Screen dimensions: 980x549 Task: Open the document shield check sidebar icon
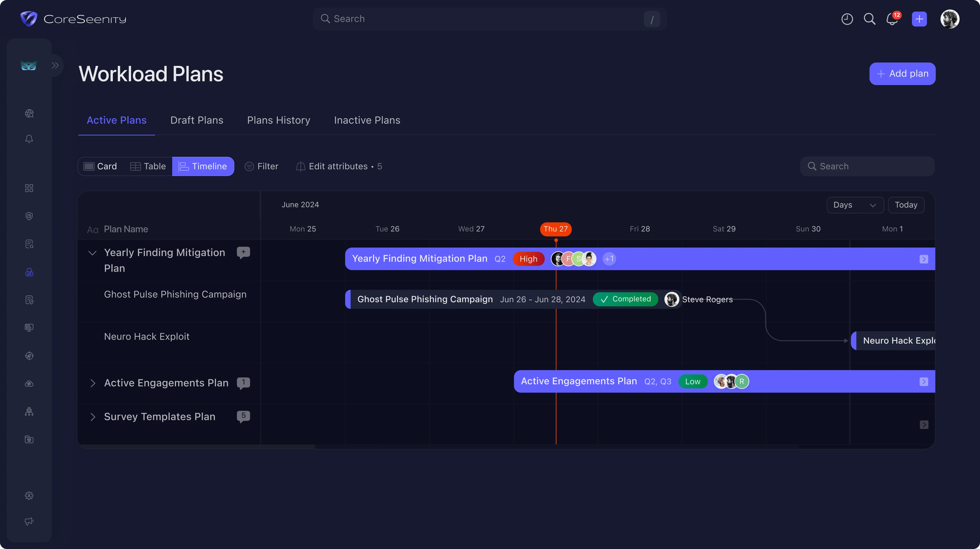click(x=29, y=300)
